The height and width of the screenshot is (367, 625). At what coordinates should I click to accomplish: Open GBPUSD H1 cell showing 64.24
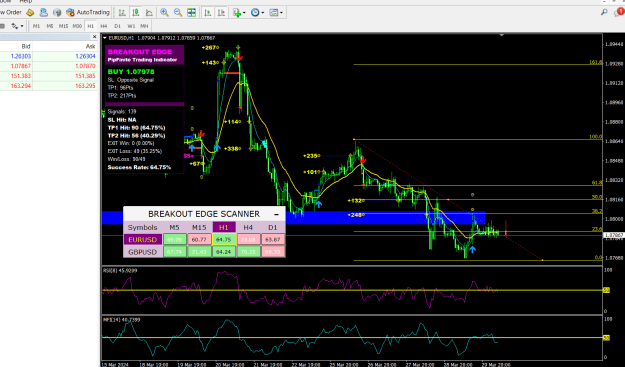(x=224, y=252)
